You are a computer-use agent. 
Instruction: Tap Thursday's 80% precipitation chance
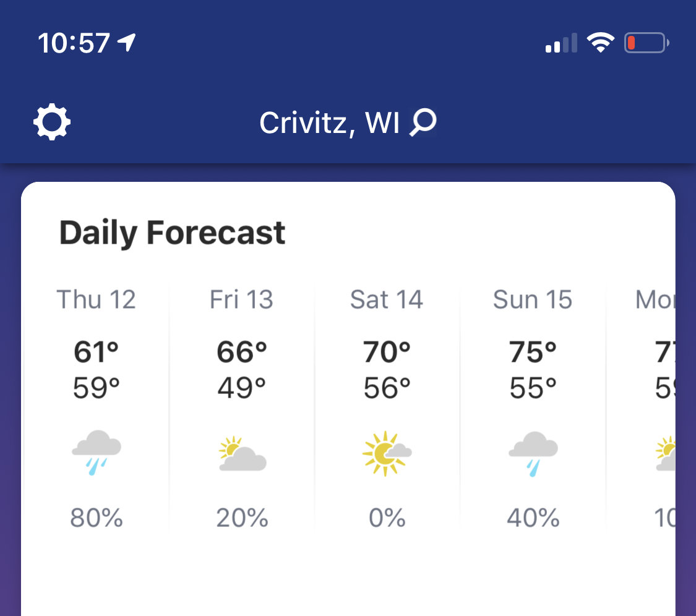[x=97, y=518]
